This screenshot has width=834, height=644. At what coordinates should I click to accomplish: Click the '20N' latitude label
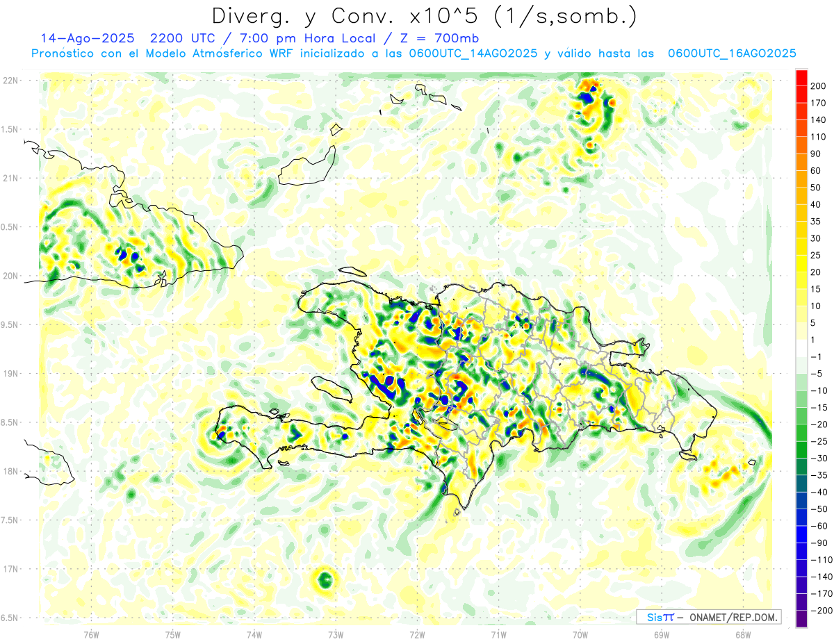coord(10,276)
